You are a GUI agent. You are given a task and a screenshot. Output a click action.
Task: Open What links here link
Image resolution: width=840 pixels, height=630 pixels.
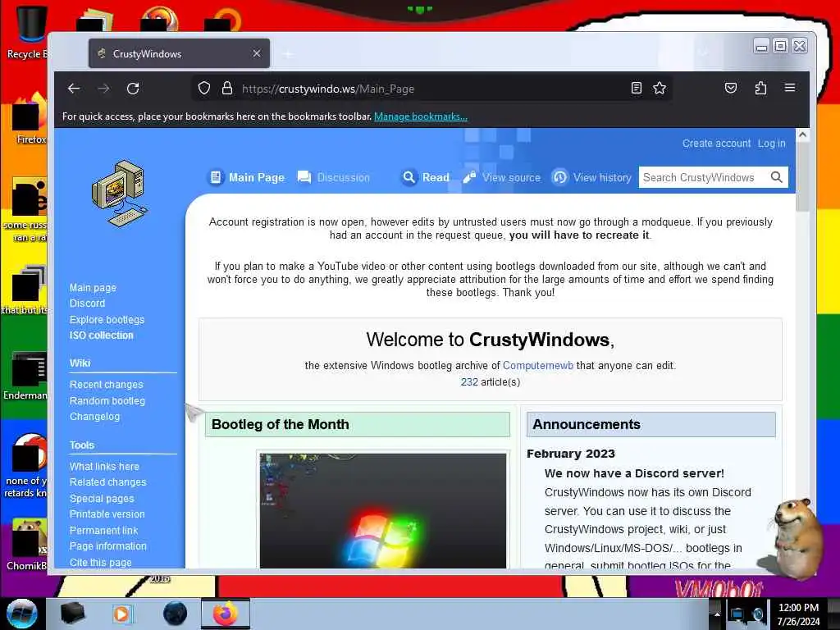point(104,467)
